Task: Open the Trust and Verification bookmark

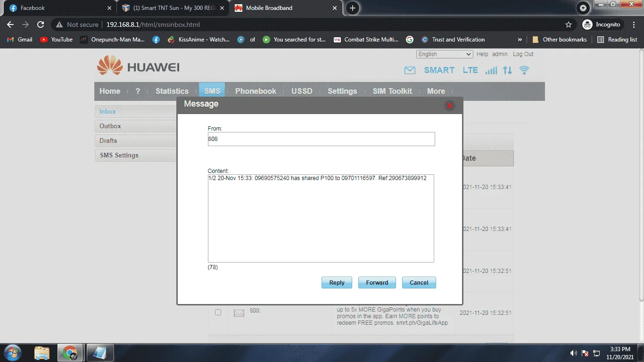Action: pyautogui.click(x=453, y=40)
